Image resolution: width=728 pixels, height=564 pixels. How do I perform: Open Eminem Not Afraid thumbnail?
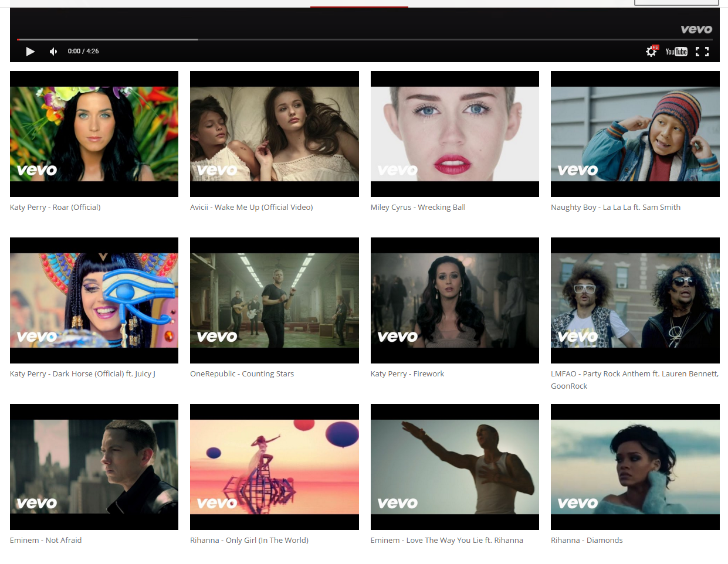[94, 467]
